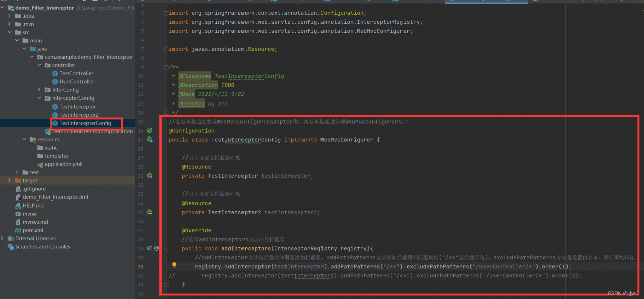Image resolution: width=644 pixels, height=299 pixels.
Task: Click the resources folder icon
Action: 33,139
